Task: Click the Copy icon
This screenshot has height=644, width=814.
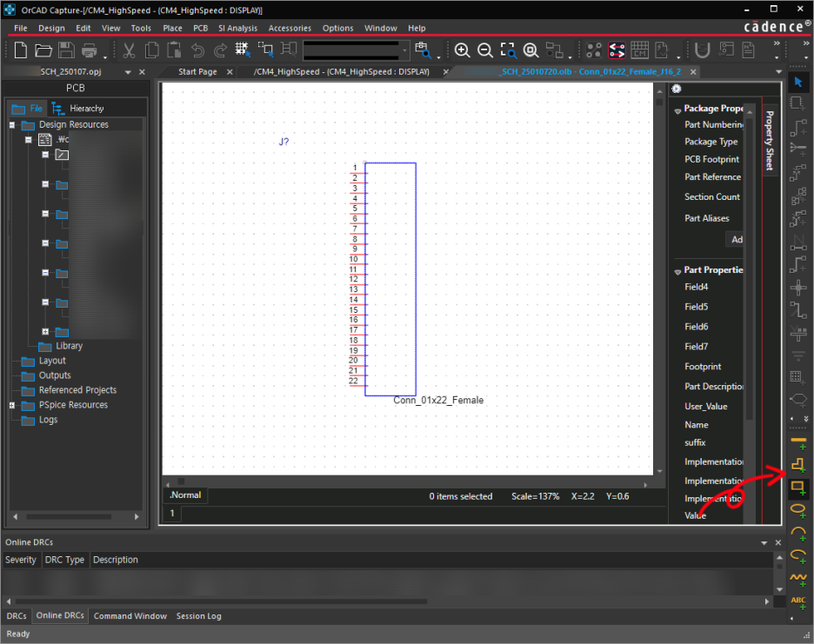Action: 151,50
